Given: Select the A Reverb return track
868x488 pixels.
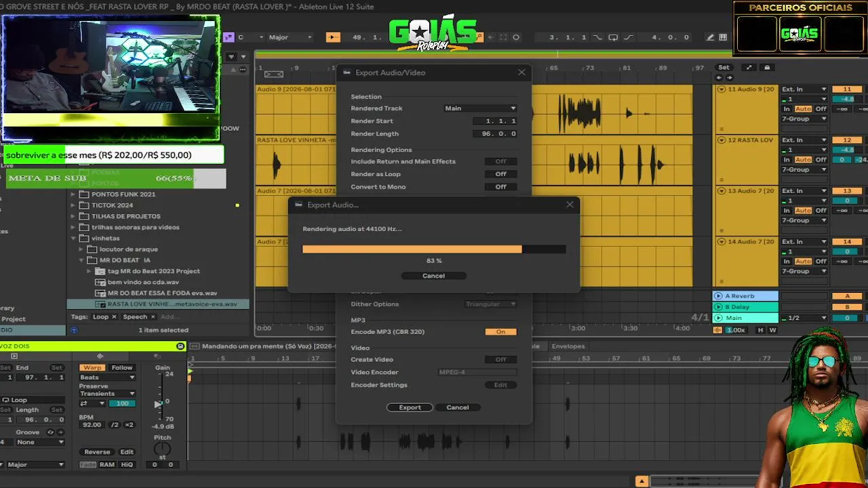Looking at the screenshot, I should (x=745, y=296).
